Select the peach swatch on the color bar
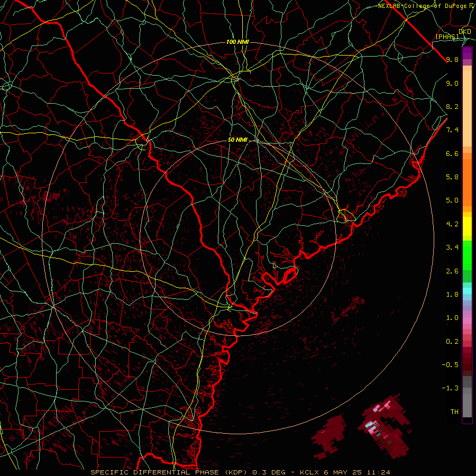The image size is (476, 476). 467,108
